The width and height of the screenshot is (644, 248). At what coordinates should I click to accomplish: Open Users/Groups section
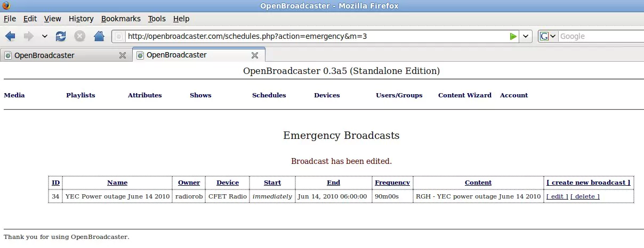[x=399, y=95]
